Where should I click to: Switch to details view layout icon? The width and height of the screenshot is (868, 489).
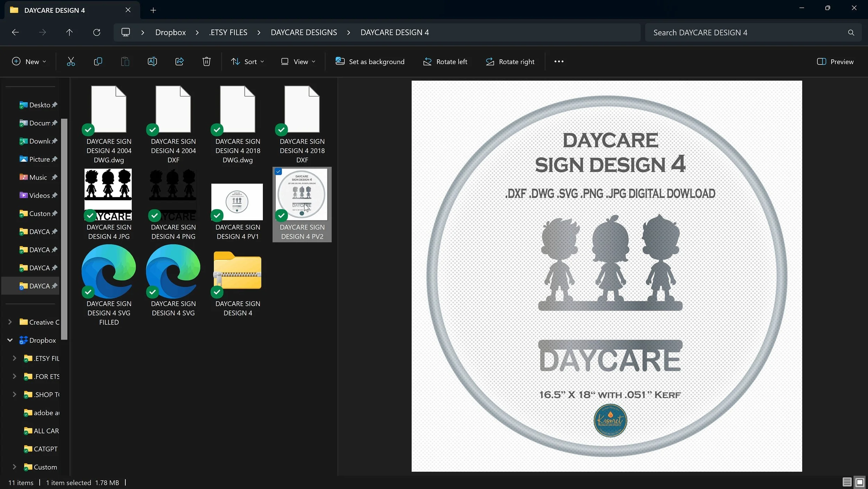point(847,482)
